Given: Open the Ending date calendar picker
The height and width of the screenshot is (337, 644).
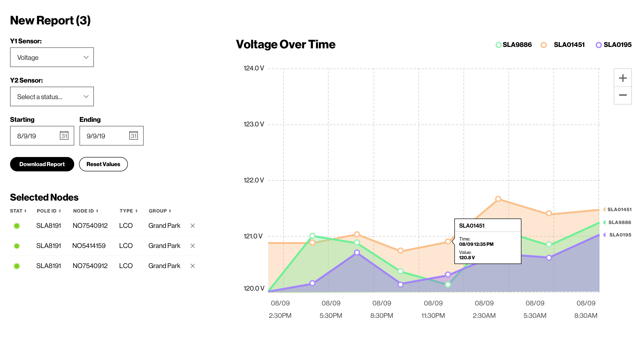Looking at the screenshot, I should pyautogui.click(x=134, y=136).
